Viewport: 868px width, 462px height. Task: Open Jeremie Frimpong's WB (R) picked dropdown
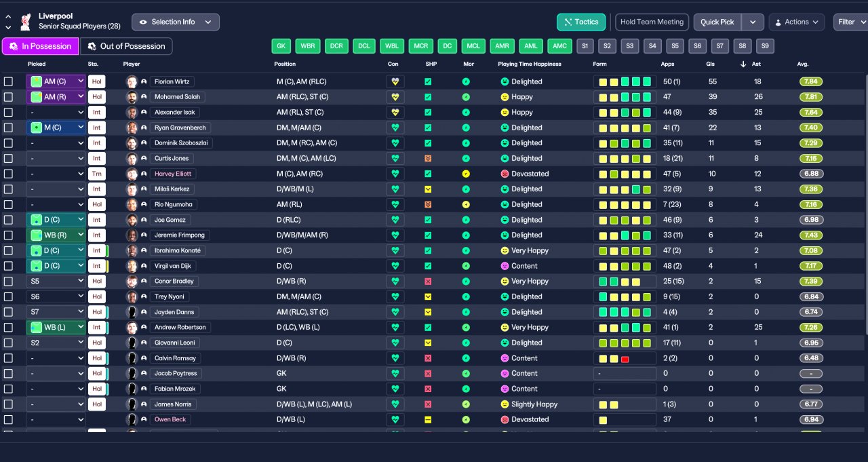point(56,235)
